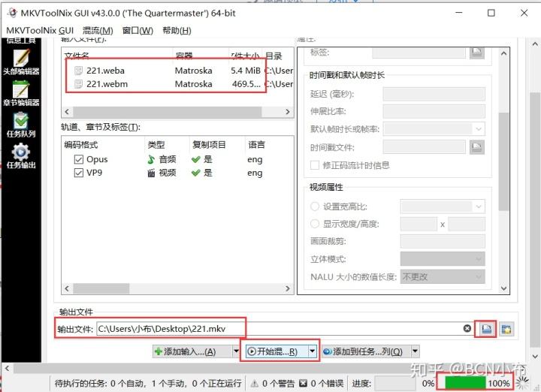Uncheck the Opus track checkbox

[79, 159]
